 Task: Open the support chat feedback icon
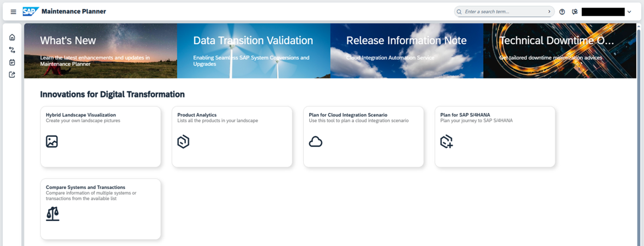click(575, 11)
